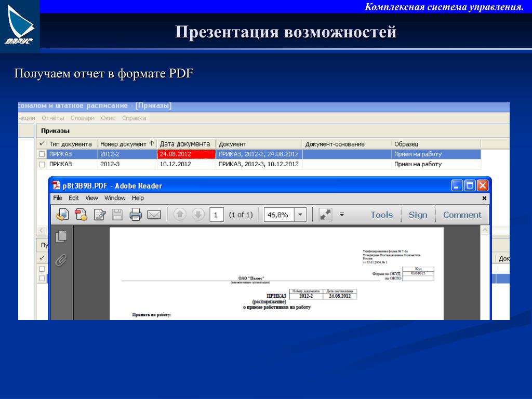Open the Attachments paperclip panel
The width and height of the screenshot is (532, 399).
click(x=61, y=259)
